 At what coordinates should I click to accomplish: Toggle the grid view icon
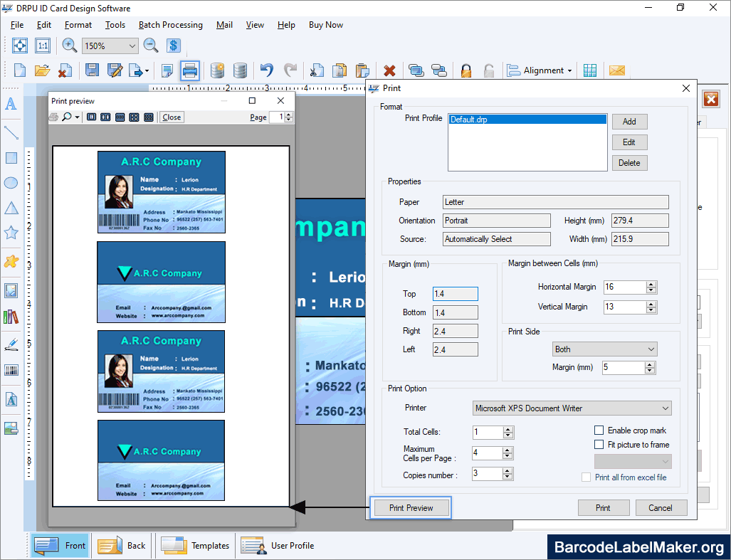(x=590, y=70)
